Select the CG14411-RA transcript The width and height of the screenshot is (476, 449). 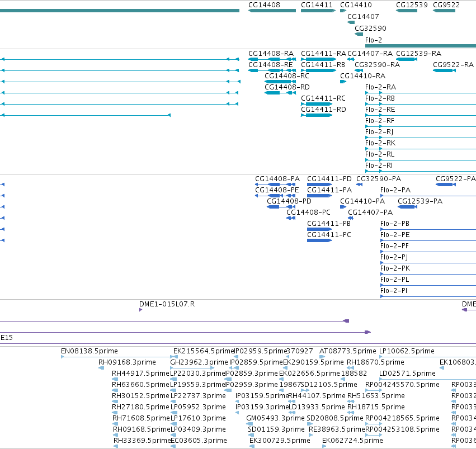(x=323, y=53)
